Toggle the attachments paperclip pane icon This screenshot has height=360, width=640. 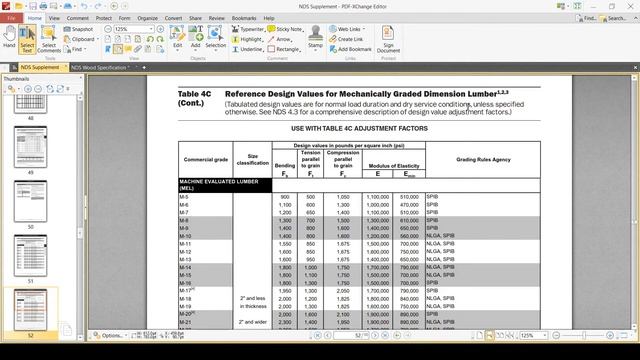coord(138,49)
